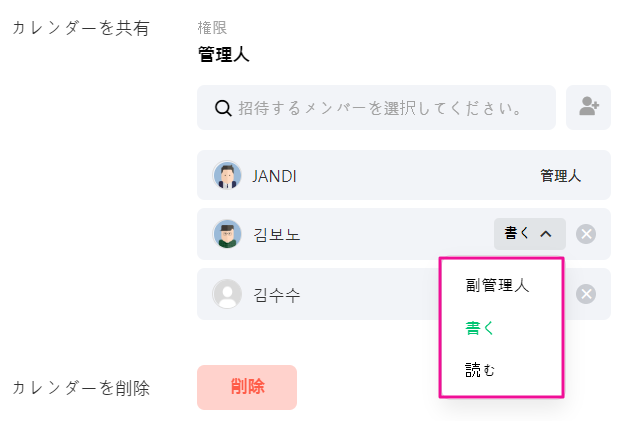632x421 pixels.
Task: Click the bold 管理人 heading under 権限
Action: (223, 54)
